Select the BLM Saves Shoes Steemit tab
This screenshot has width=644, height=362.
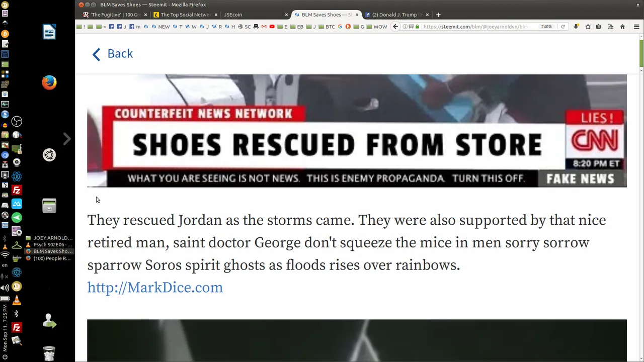(x=326, y=15)
